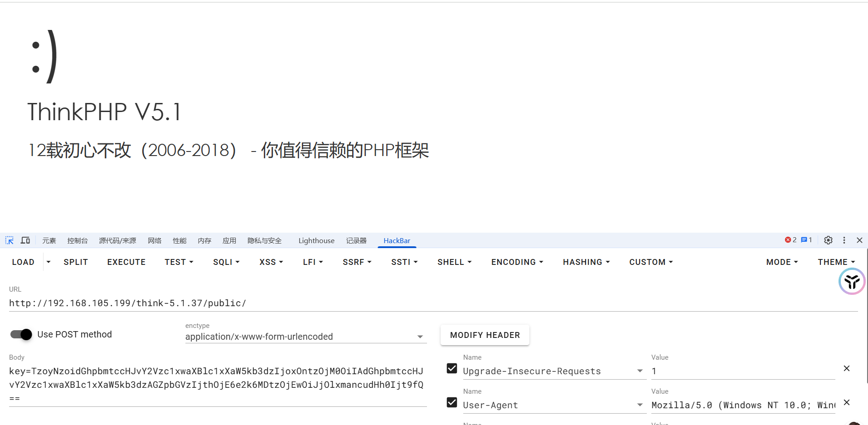Uncheck the Upgrade-Insecure-Requests header checkbox
Screen dimensions: 868x425
[x=452, y=368]
